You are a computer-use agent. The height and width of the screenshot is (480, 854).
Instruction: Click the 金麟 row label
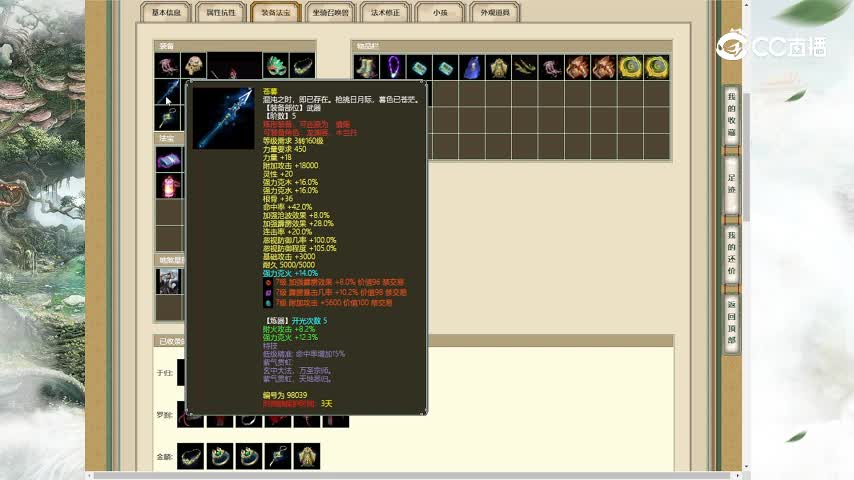point(164,457)
